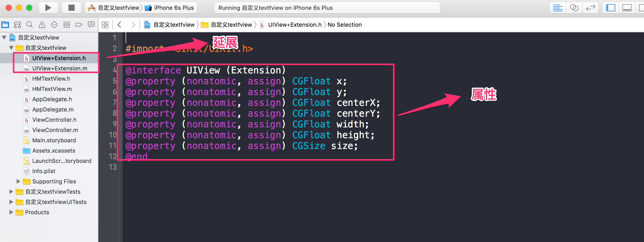This screenshot has width=644, height=242.
Task: Click 自定义textfview folder in the jump bar
Action: (227, 25)
